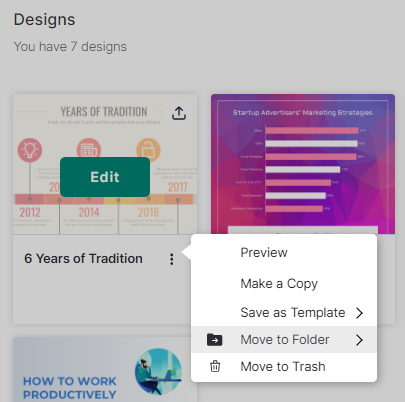Image resolution: width=405 pixels, height=402 pixels.
Task: Click the share upload icon on timeline design
Action: [x=179, y=113]
